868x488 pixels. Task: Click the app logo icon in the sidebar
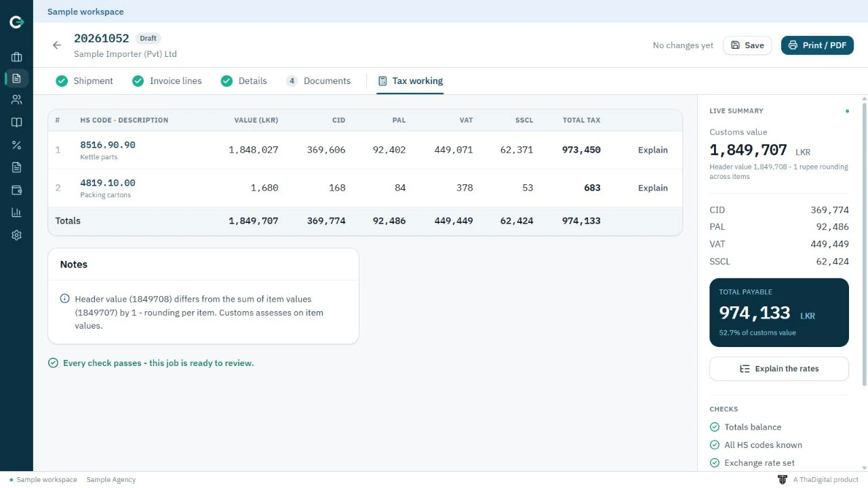click(x=16, y=22)
